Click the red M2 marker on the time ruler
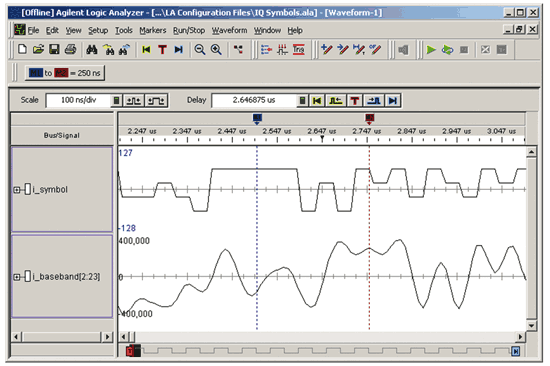This screenshot has height=366, width=550. point(369,118)
